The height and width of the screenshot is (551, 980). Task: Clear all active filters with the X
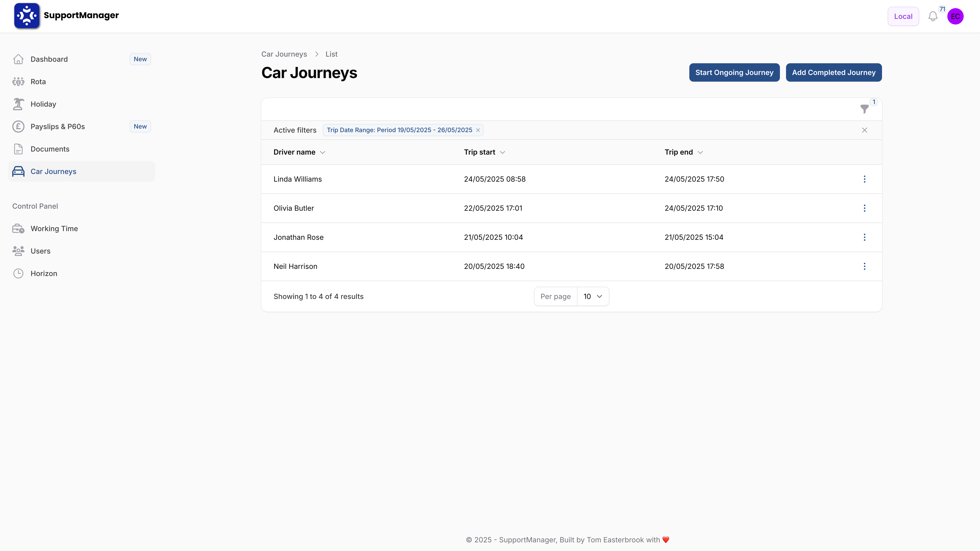coord(864,130)
